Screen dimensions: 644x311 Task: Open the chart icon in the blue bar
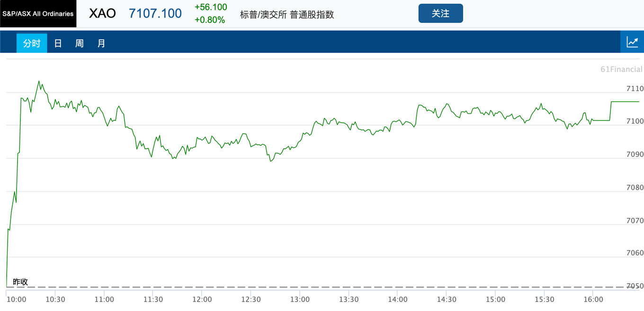pos(632,42)
